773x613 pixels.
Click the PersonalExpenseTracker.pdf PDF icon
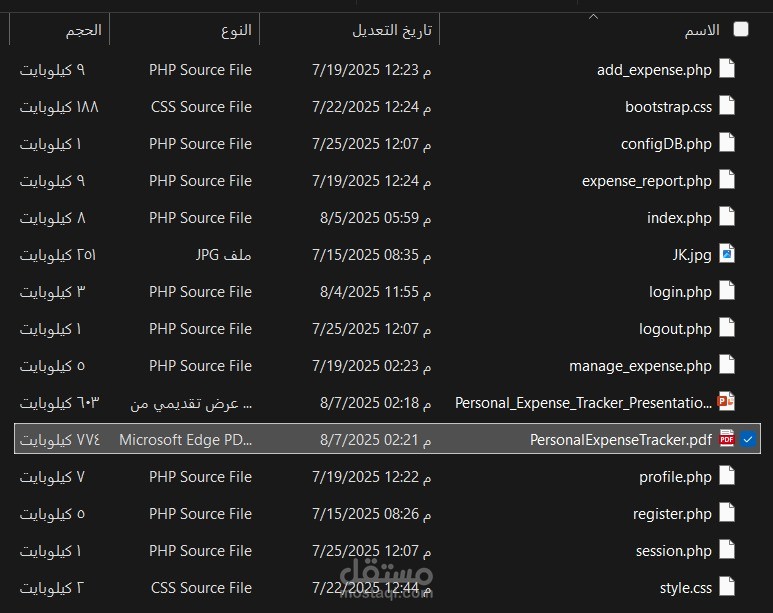pyautogui.click(x=727, y=438)
